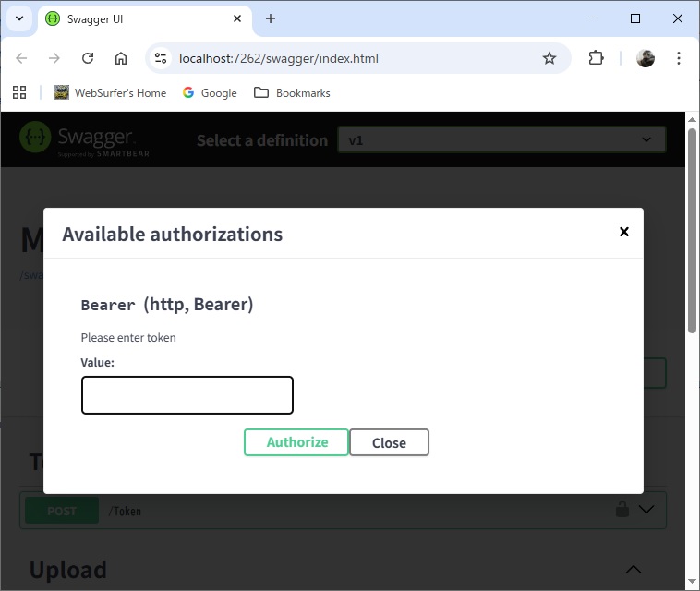The width and height of the screenshot is (700, 591).
Task: Click the Authorize button
Action: [x=296, y=442]
